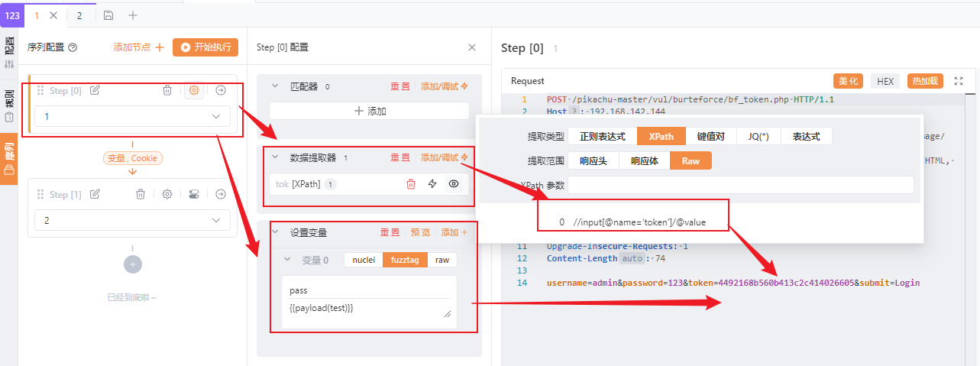The image size is (980, 366).
Task: Click the + 添加 matcher button
Action: (x=369, y=111)
